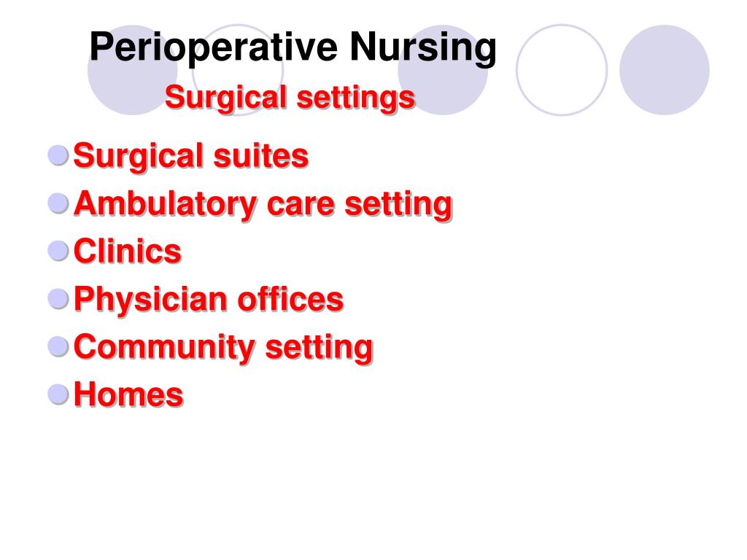Select the bullet next to Physician offices
The height and width of the screenshot is (560, 747).
[x=58, y=299]
